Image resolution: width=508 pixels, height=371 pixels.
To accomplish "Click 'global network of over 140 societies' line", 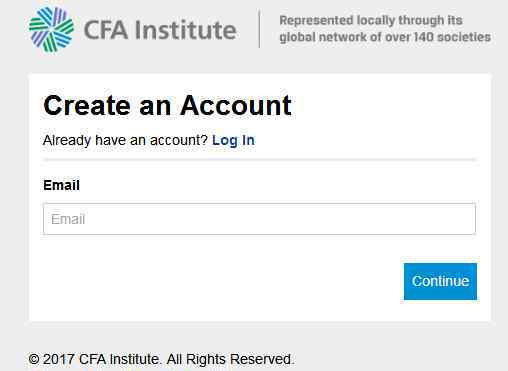I will click(385, 37).
